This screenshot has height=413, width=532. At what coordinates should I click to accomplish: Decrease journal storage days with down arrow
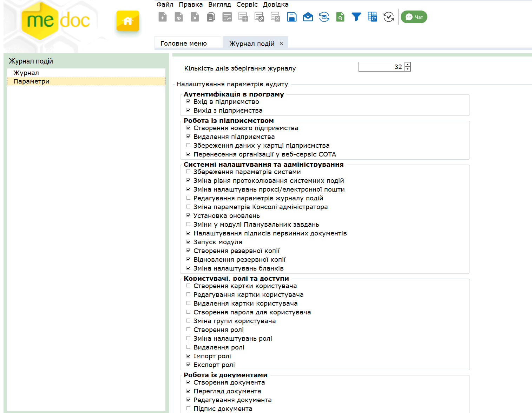407,69
